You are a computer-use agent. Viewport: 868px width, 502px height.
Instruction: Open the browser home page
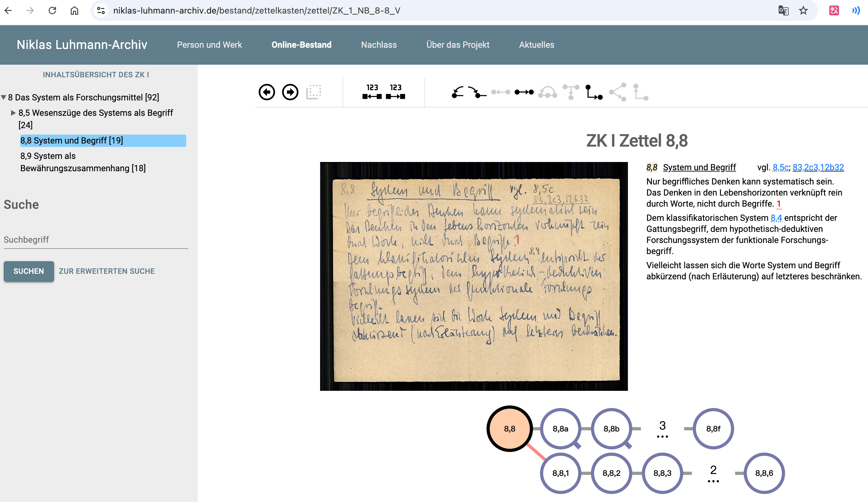74,11
